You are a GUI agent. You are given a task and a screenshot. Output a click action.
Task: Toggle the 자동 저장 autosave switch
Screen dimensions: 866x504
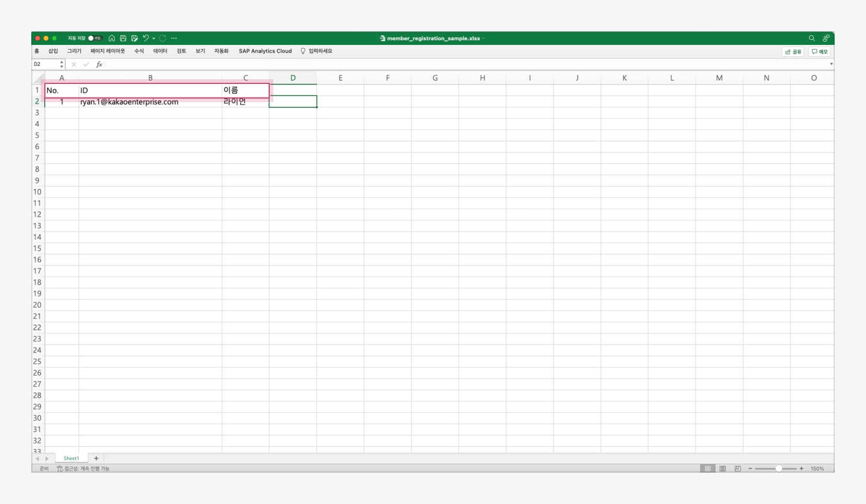[x=94, y=38]
